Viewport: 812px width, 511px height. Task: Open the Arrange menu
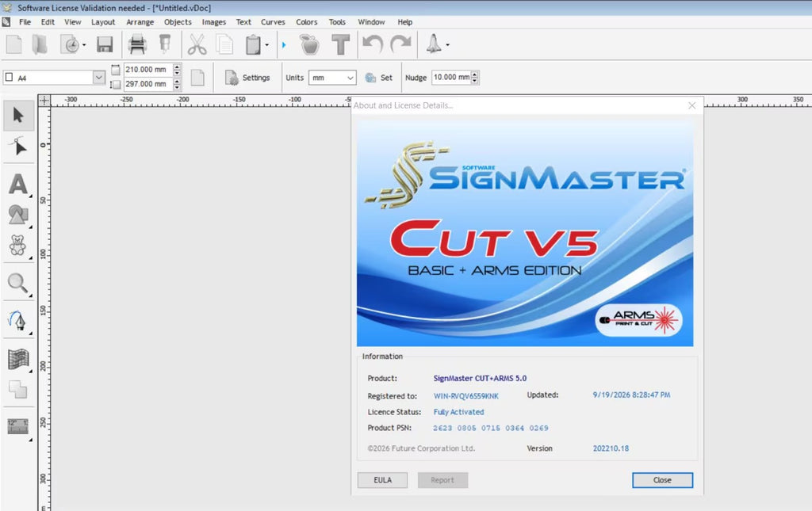pos(140,22)
